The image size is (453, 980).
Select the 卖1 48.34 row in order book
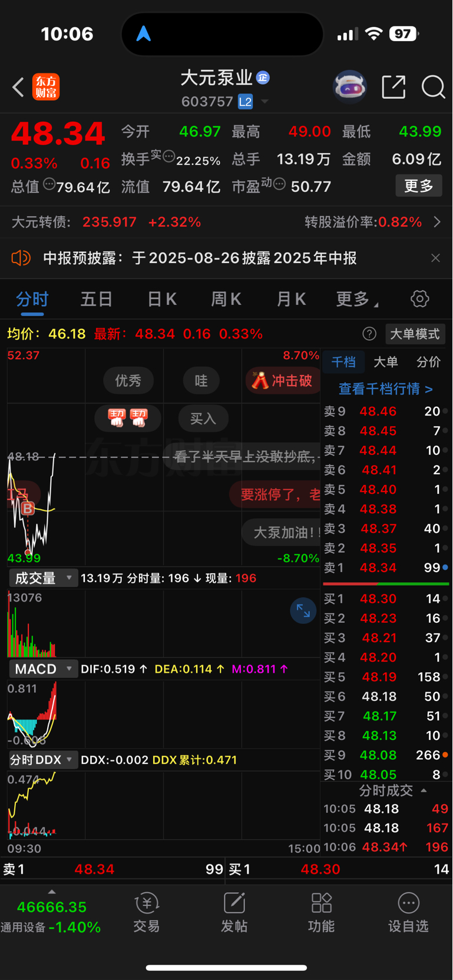(386, 568)
